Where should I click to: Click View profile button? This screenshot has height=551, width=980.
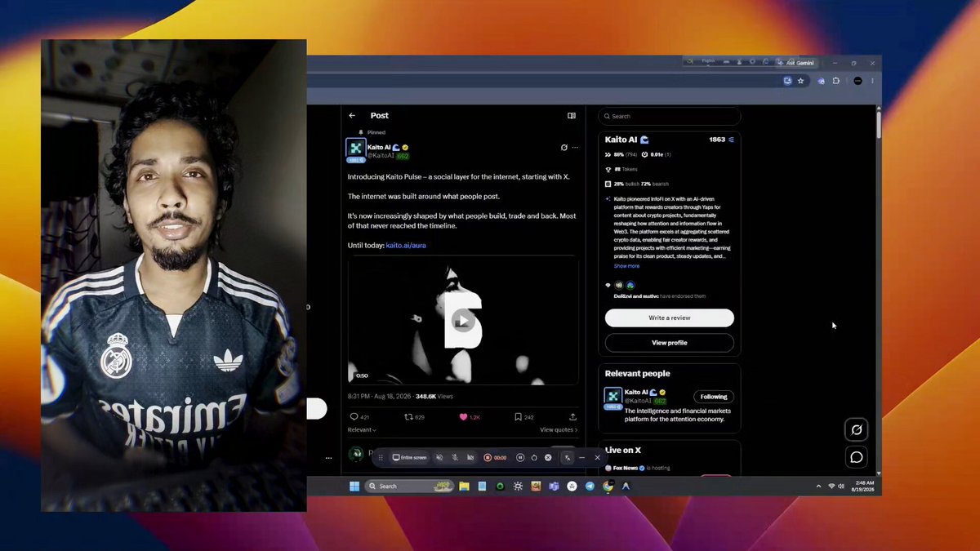point(670,343)
